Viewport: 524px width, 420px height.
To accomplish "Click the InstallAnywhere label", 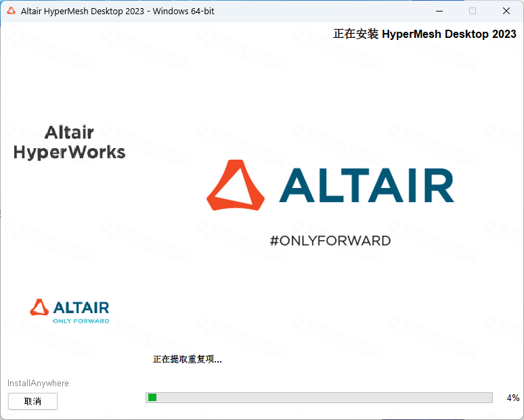I will click(38, 383).
